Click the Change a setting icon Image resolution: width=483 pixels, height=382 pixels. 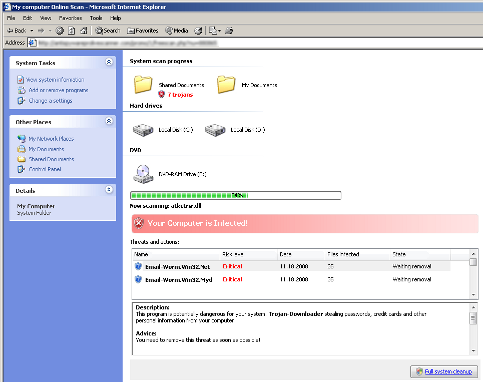[21, 100]
